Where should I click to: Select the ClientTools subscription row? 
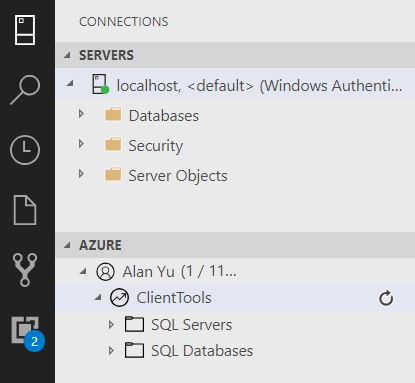coord(235,298)
